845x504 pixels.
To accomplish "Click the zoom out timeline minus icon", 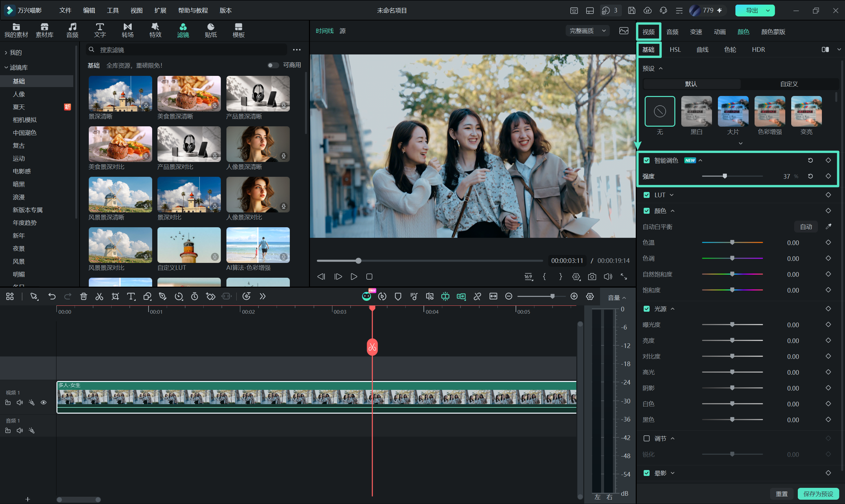I will (x=509, y=297).
